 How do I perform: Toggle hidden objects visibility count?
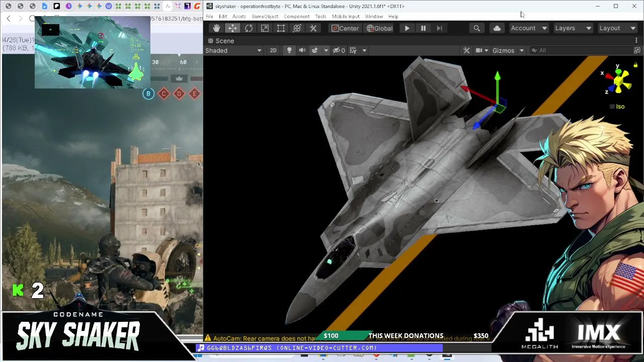coord(339,50)
